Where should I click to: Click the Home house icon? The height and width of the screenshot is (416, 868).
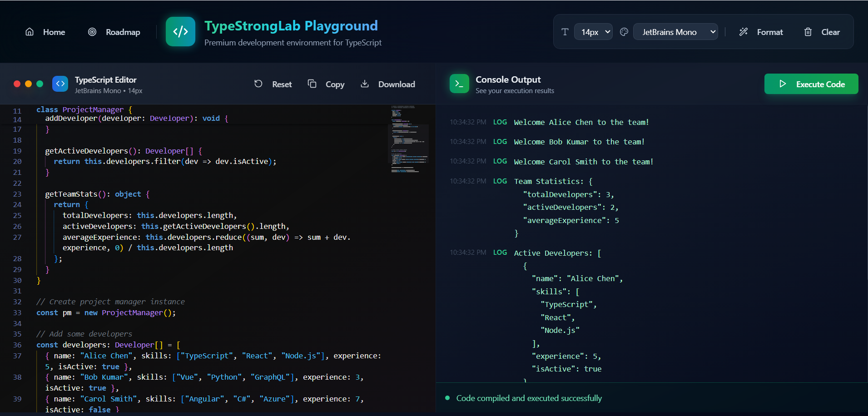30,32
